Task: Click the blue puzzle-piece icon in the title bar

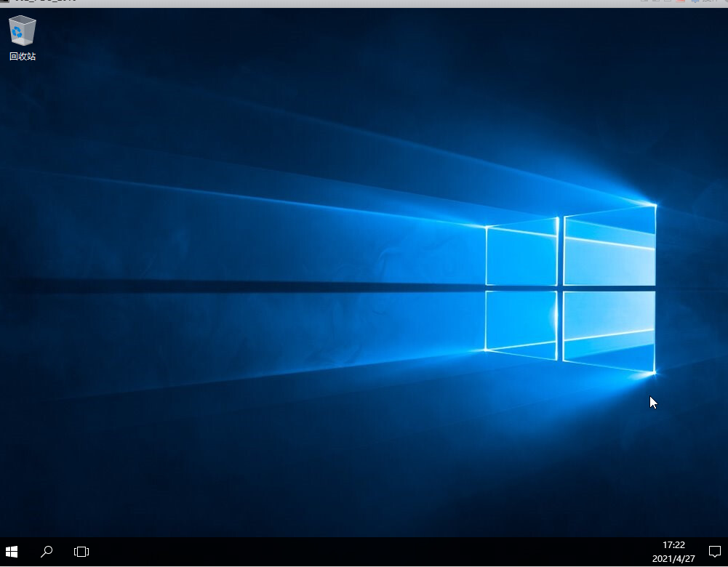Action: point(695,2)
